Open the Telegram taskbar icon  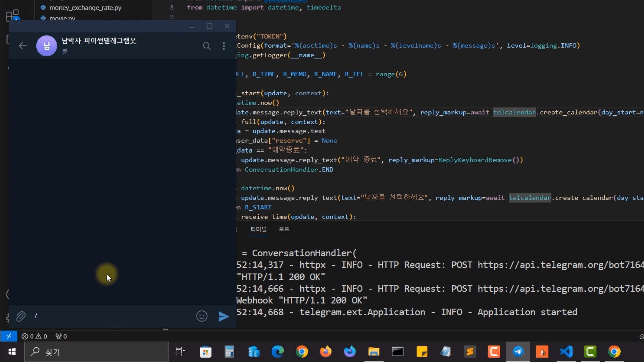(518, 352)
